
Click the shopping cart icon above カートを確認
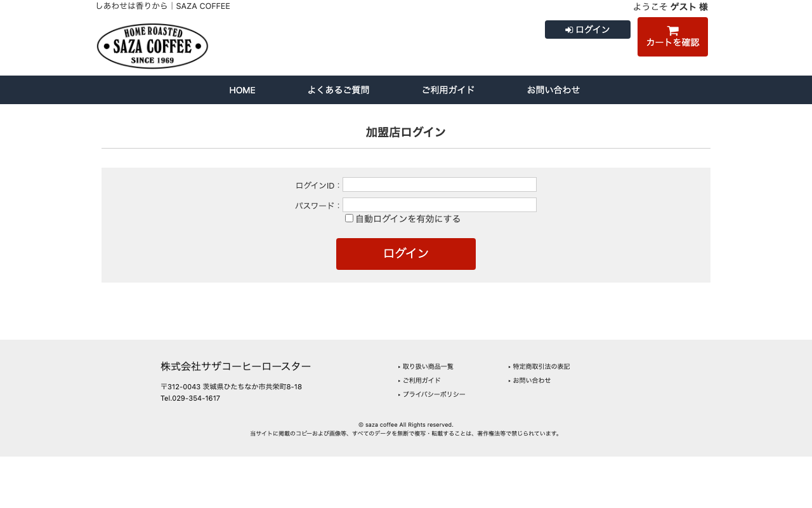coord(672,29)
